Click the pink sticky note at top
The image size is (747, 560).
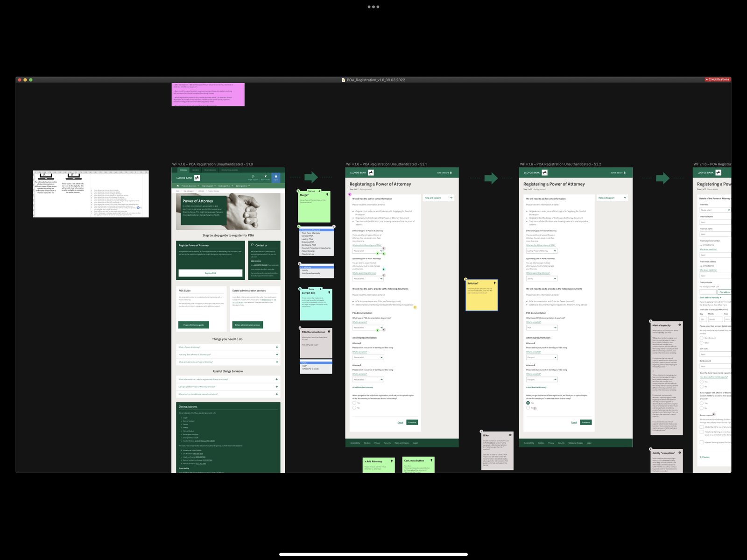tap(208, 94)
